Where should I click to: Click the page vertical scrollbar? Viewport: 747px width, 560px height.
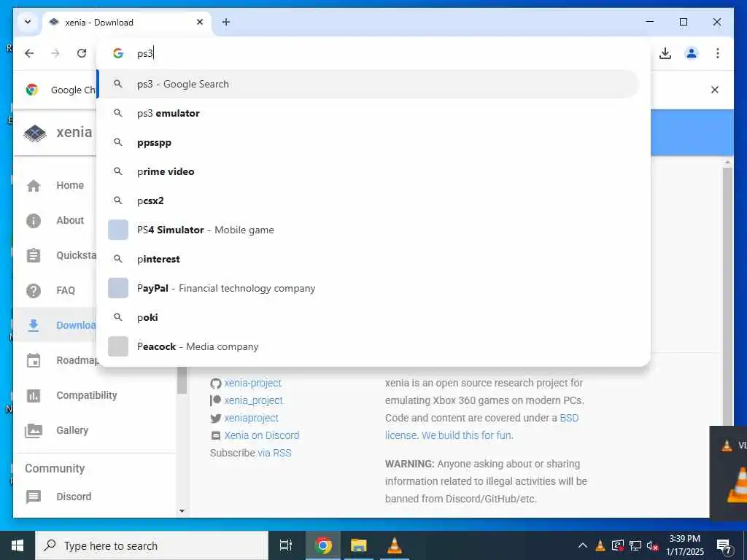[x=727, y=295]
